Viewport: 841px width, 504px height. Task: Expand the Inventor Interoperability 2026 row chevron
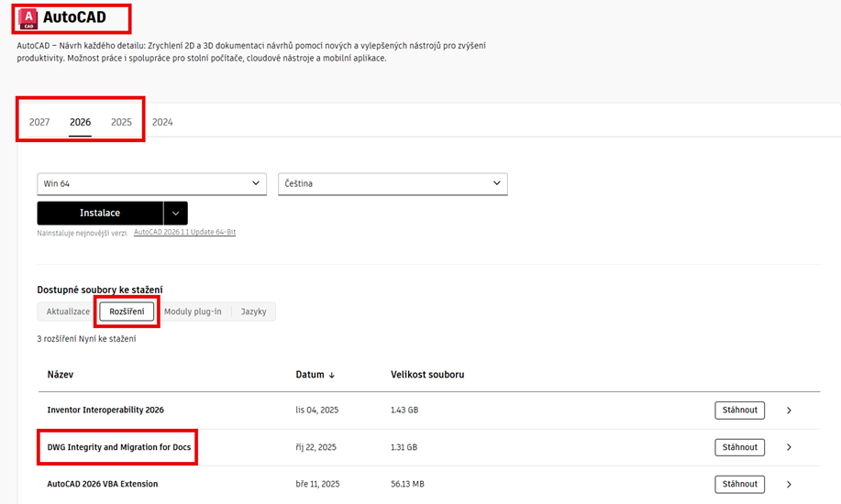[x=789, y=411]
